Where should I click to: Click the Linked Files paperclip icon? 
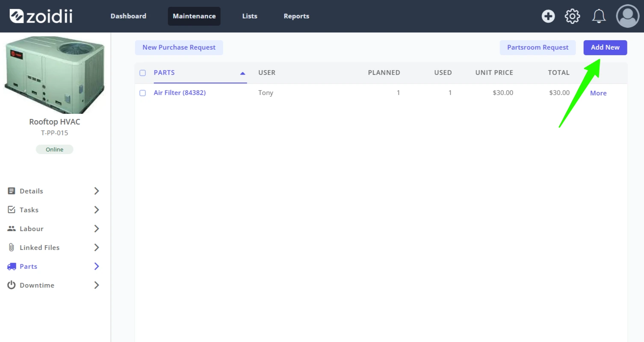click(x=12, y=247)
